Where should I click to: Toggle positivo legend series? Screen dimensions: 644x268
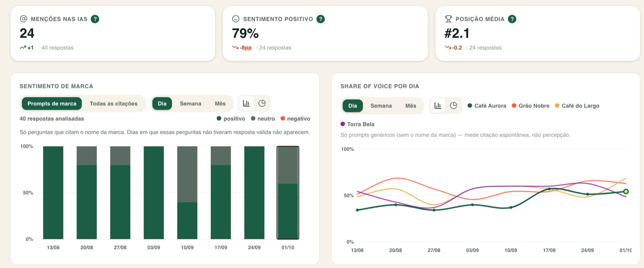(231, 119)
